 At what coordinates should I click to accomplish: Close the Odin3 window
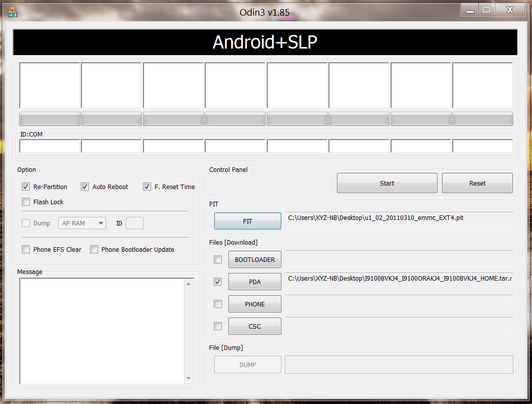pos(510,10)
